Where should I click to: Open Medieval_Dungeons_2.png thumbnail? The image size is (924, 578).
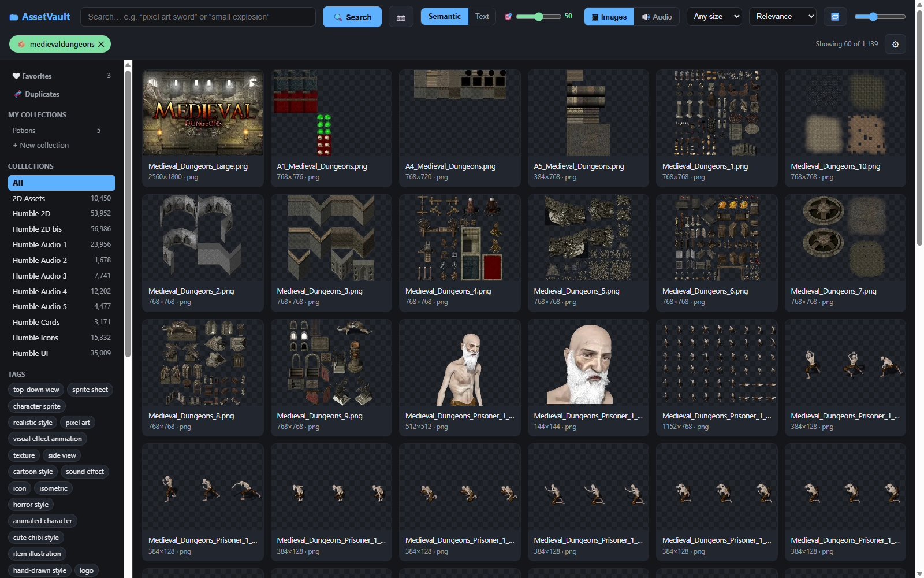click(203, 238)
